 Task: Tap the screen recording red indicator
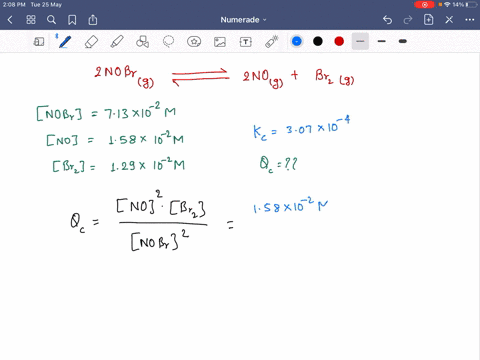click(424, 5)
